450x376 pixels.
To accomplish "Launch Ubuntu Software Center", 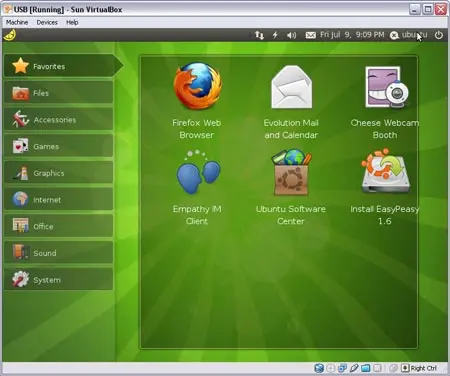I will tap(291, 187).
